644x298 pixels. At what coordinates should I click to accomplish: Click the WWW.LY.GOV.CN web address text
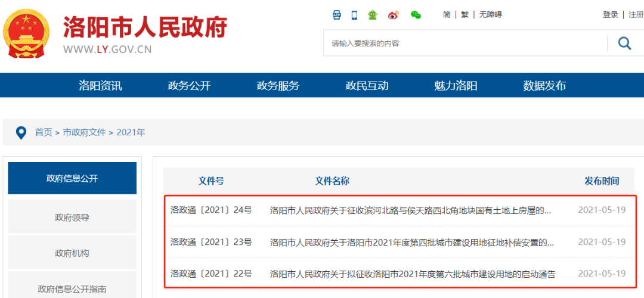pos(107,49)
